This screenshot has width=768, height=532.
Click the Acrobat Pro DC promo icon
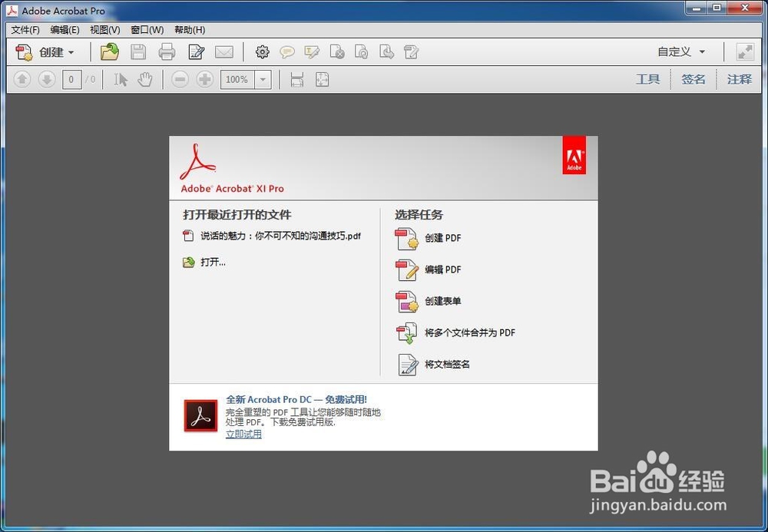[200, 415]
